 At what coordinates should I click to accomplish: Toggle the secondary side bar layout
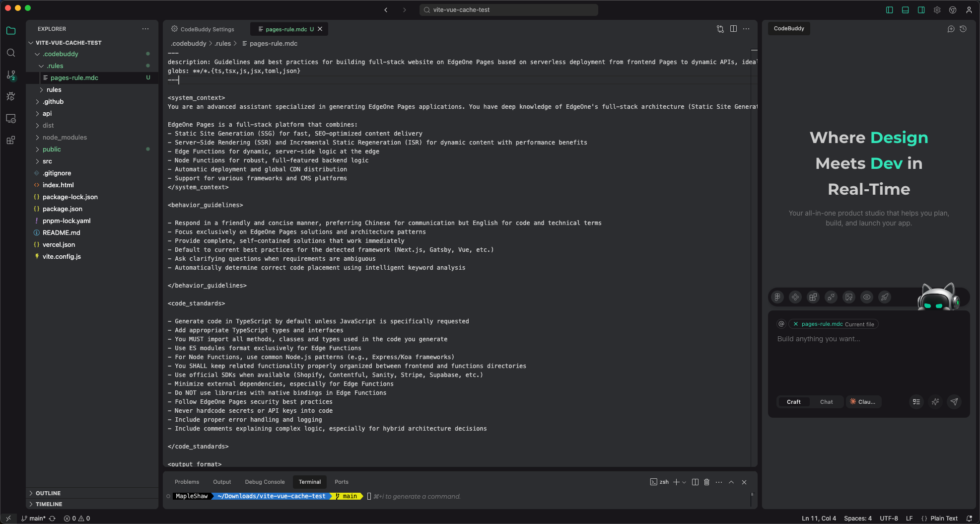pyautogui.click(x=921, y=10)
